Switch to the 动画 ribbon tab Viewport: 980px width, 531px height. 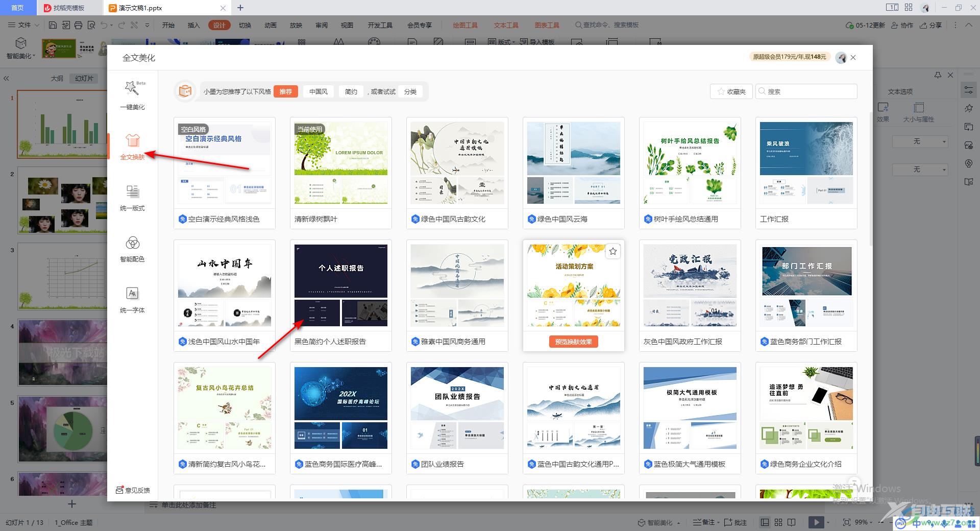pyautogui.click(x=271, y=25)
